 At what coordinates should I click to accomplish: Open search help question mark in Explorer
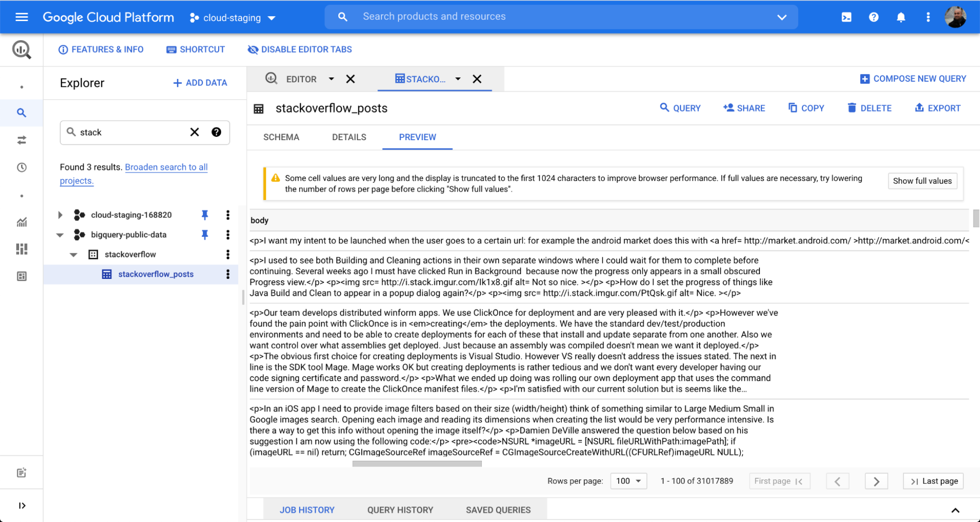216,132
